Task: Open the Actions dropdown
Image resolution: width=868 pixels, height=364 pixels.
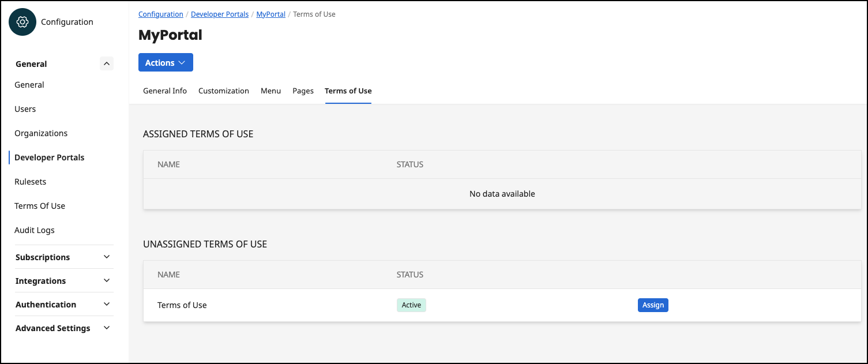Action: [x=166, y=62]
